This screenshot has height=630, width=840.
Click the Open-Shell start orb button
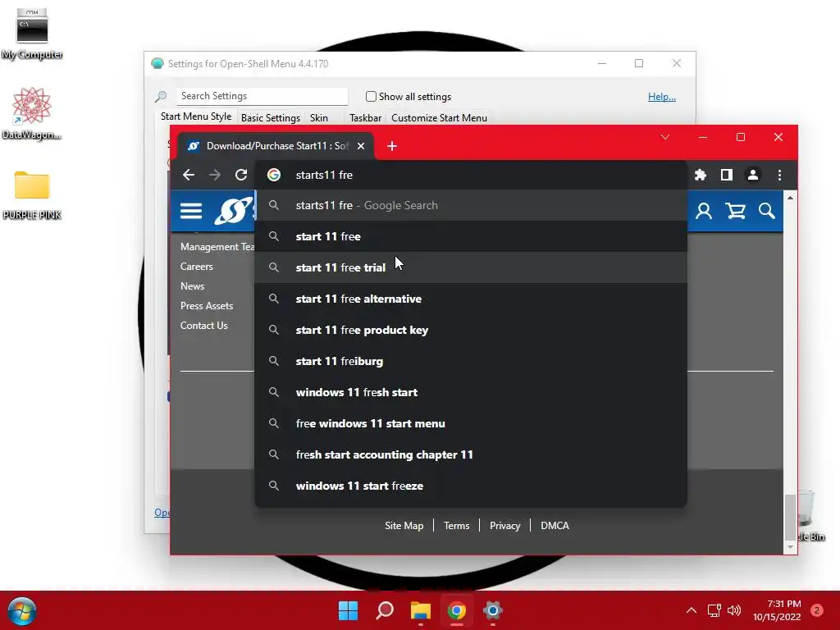click(22, 611)
